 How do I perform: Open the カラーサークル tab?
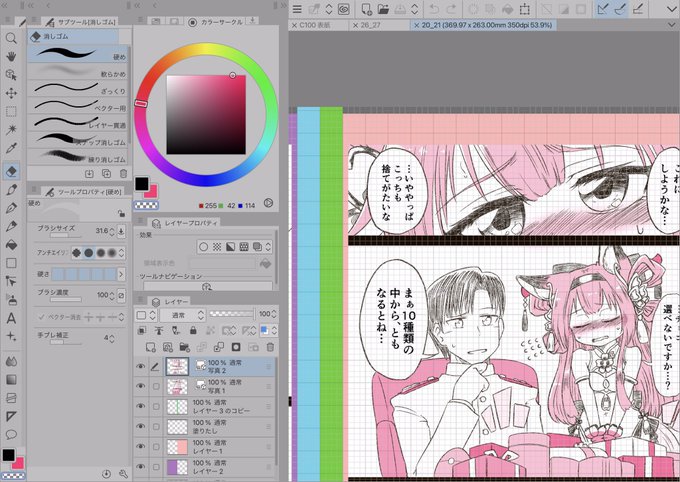point(217,22)
